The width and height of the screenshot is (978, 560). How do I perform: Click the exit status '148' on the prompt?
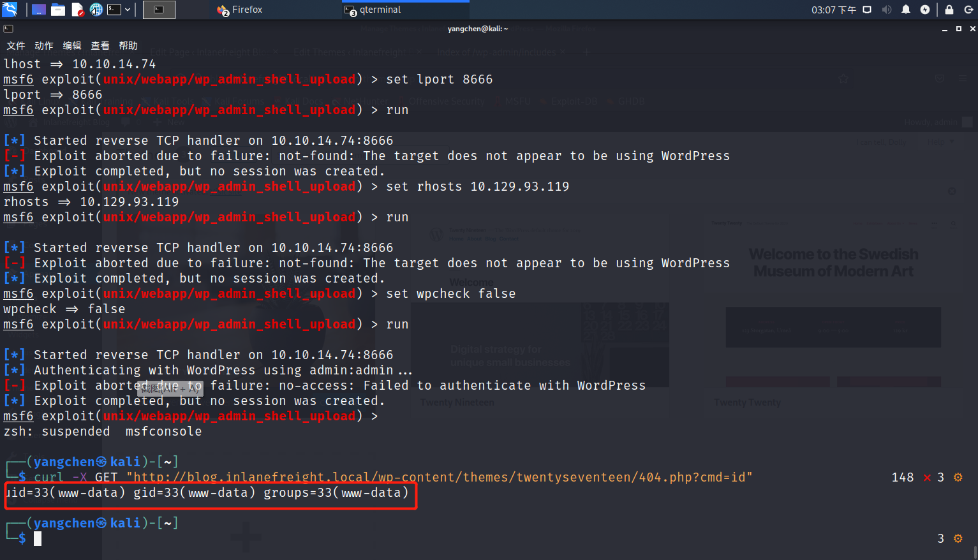click(903, 477)
